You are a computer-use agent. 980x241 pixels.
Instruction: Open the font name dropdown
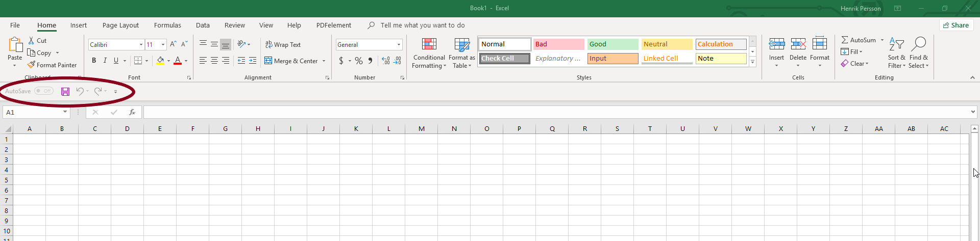141,44
